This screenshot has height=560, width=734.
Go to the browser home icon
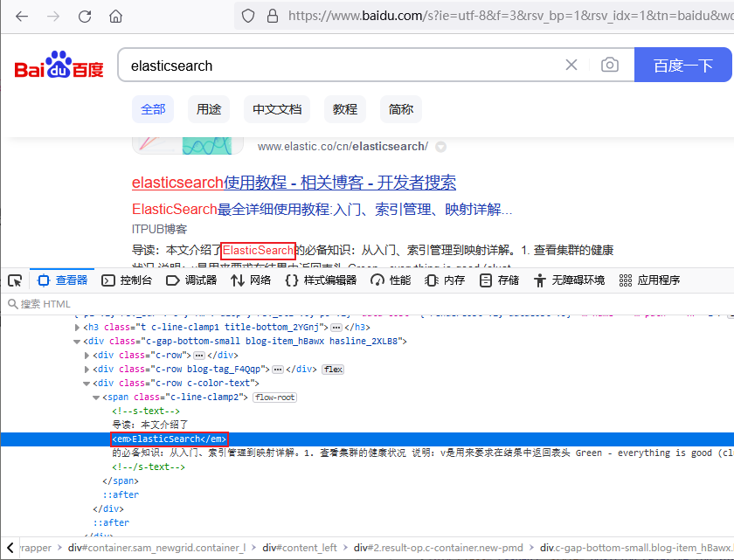pos(115,17)
